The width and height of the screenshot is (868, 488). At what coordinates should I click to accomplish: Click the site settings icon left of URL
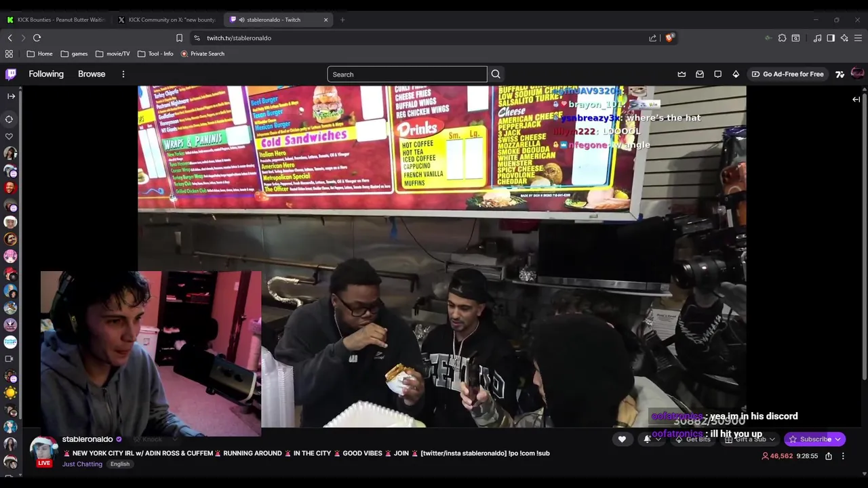coord(197,38)
